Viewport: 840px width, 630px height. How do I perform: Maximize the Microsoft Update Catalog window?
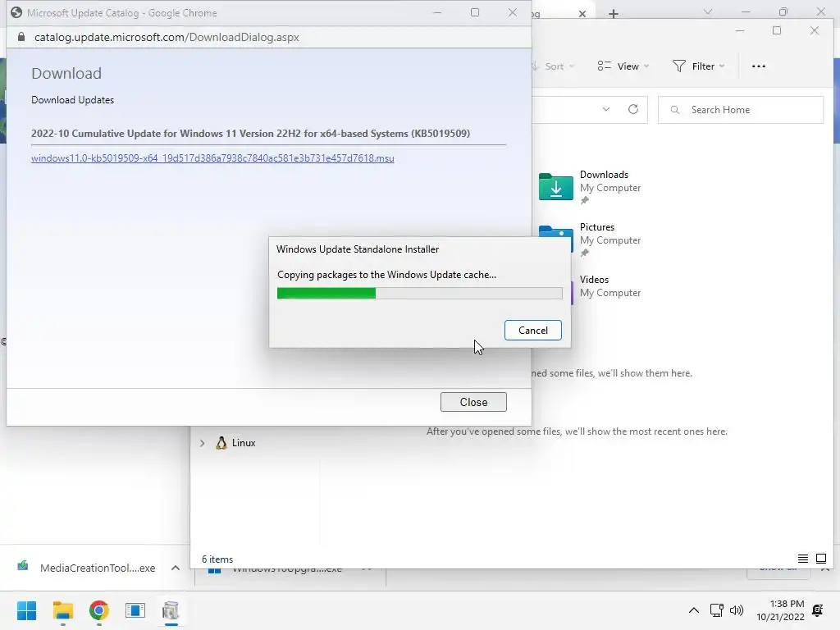point(475,12)
